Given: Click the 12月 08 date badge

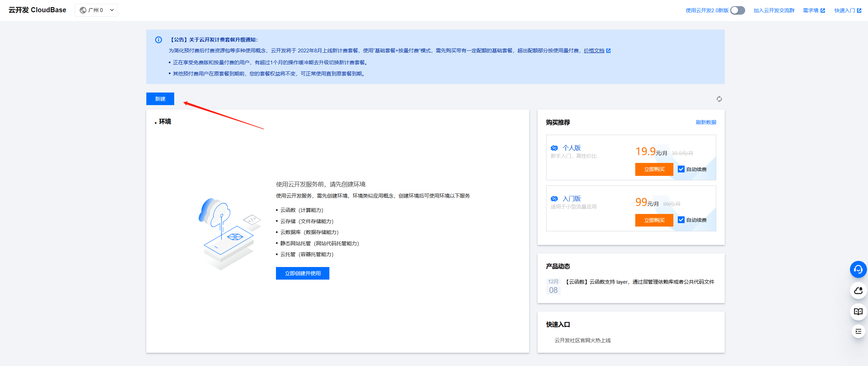Looking at the screenshot, I should [x=553, y=286].
